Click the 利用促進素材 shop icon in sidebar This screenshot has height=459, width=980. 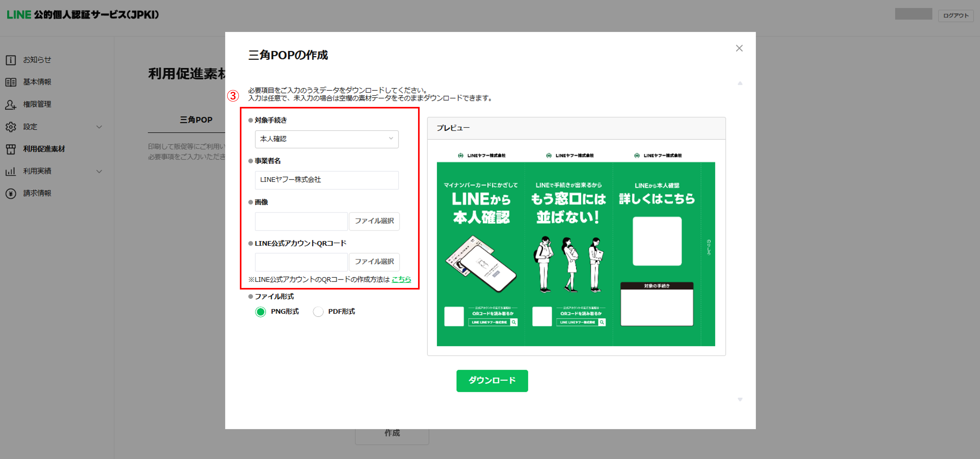(11, 149)
